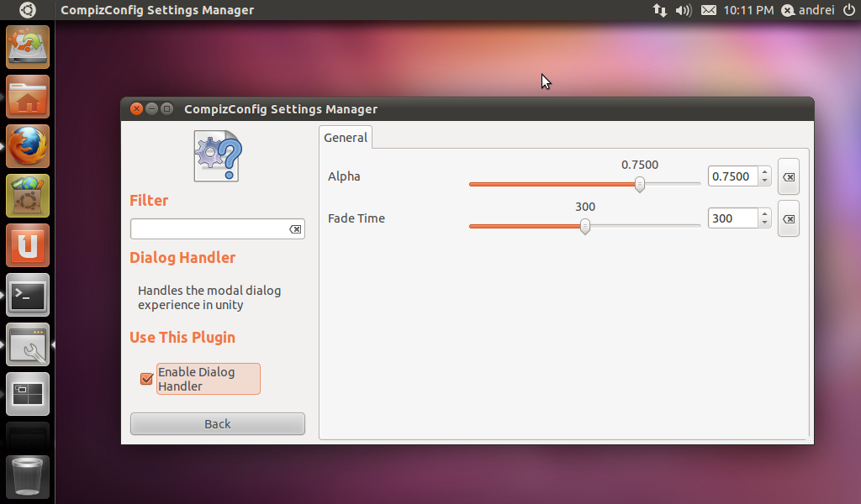This screenshot has height=504, width=861.
Task: Open power session menu icon
Action: (848, 10)
